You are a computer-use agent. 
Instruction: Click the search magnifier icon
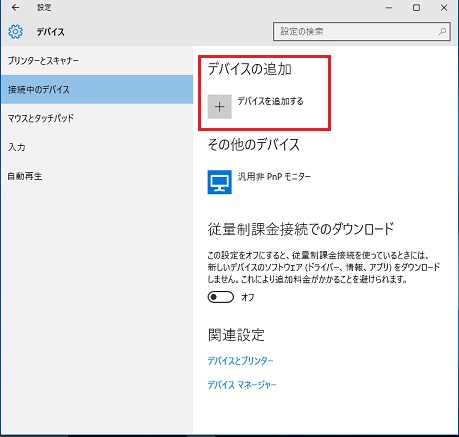[442, 31]
